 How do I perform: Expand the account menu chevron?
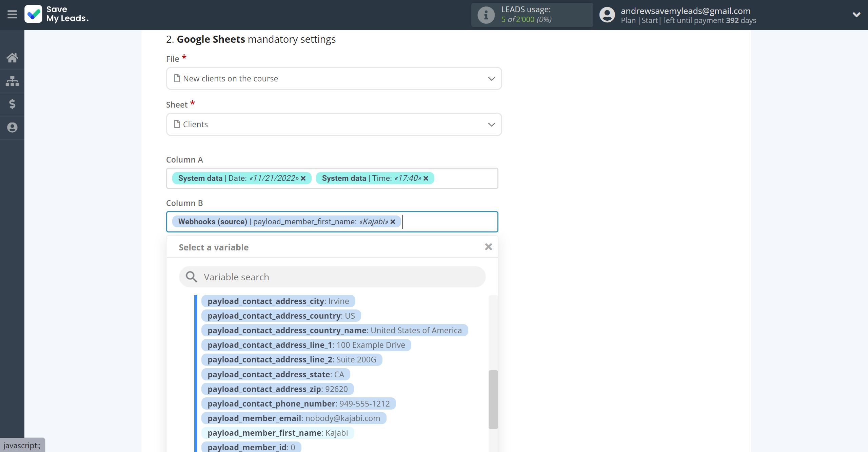click(x=856, y=15)
